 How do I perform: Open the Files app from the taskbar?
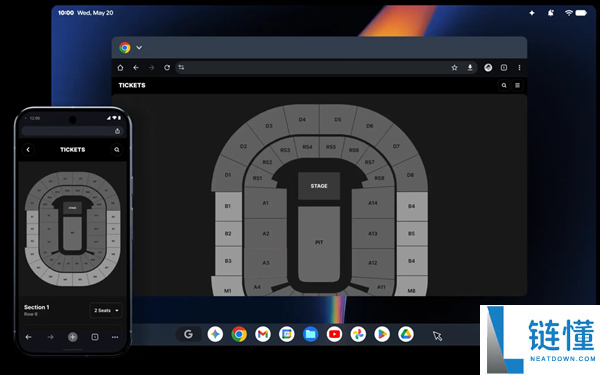click(x=310, y=334)
